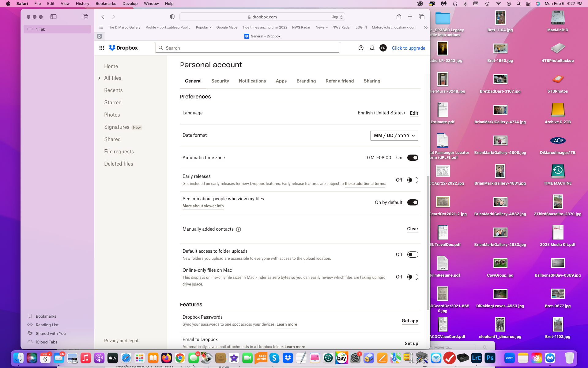Show the favorites grid icon in bookmarks bar
This screenshot has height=368, width=588.
101,27
